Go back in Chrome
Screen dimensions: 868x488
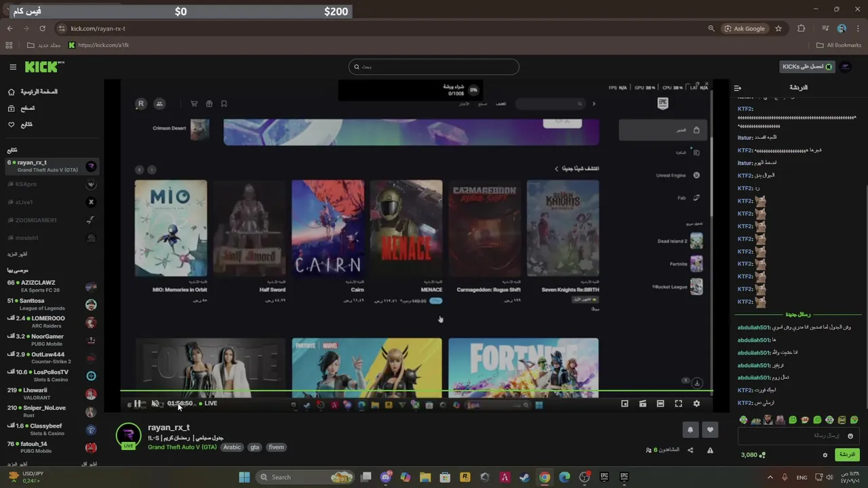(x=9, y=28)
